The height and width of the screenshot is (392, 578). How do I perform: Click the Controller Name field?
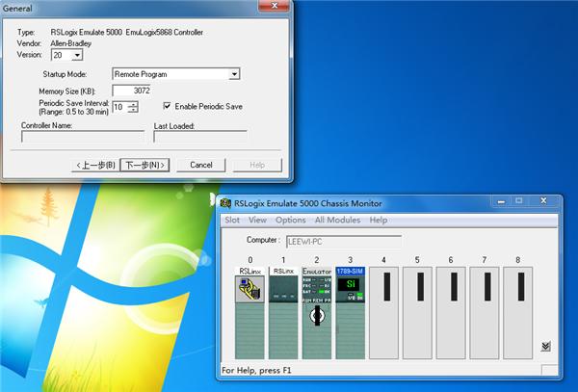(x=83, y=137)
